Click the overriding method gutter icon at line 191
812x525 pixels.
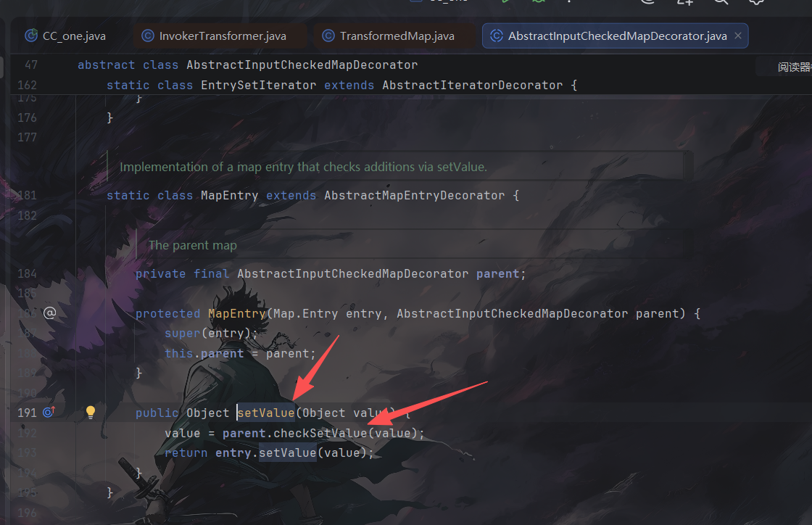pyautogui.click(x=49, y=412)
